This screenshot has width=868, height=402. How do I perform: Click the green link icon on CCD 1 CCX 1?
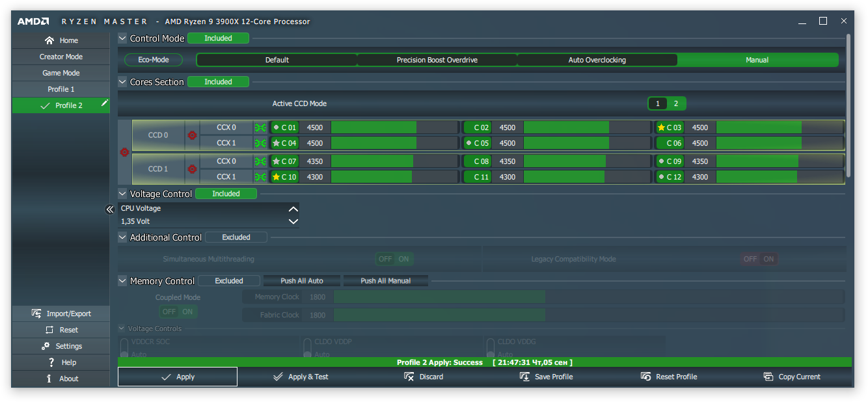pos(260,177)
